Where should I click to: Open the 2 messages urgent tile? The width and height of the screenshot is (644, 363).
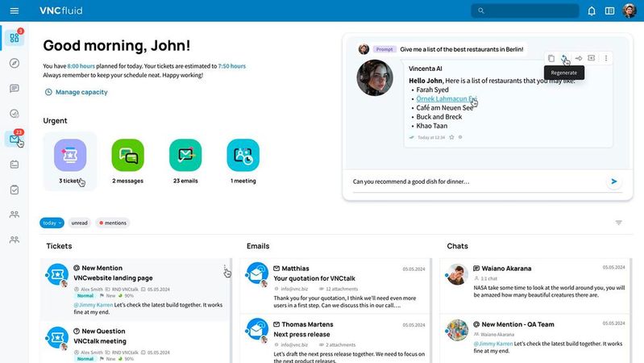coord(127,161)
